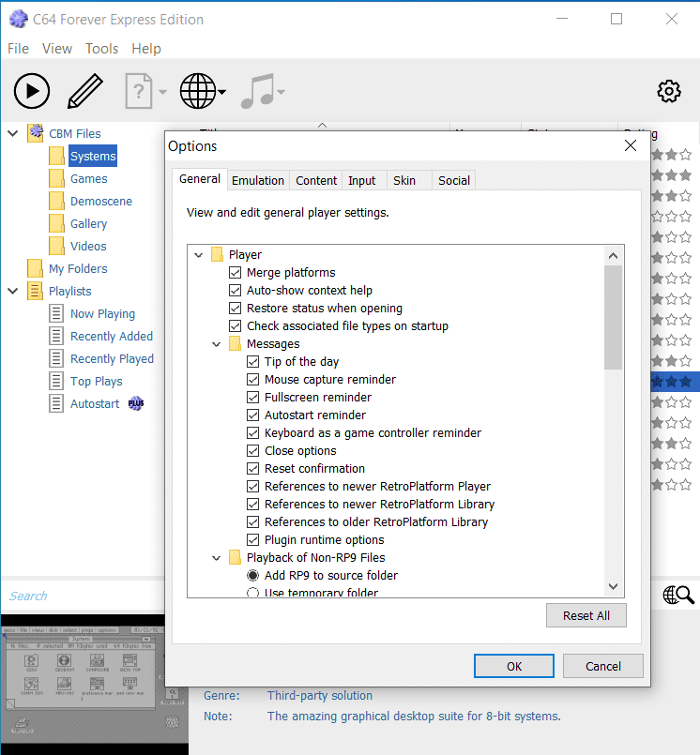Image resolution: width=700 pixels, height=755 pixels.
Task: Click the Games folder icon
Action: [x=56, y=178]
